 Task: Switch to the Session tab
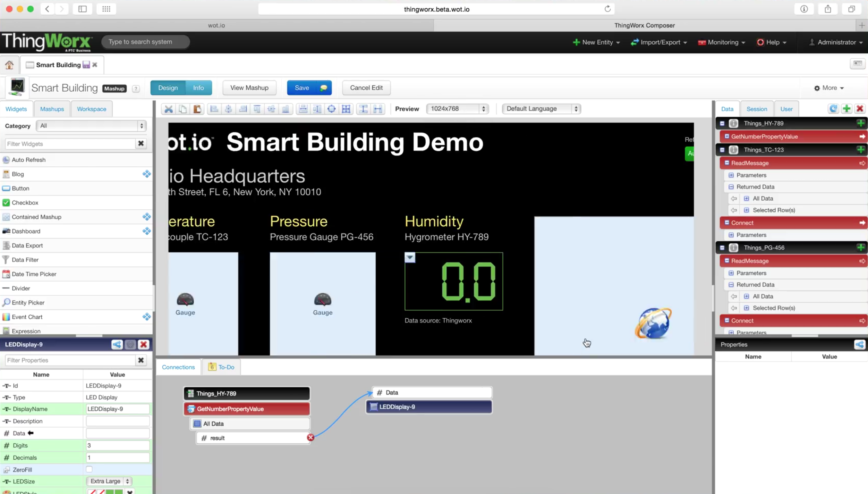click(x=757, y=109)
